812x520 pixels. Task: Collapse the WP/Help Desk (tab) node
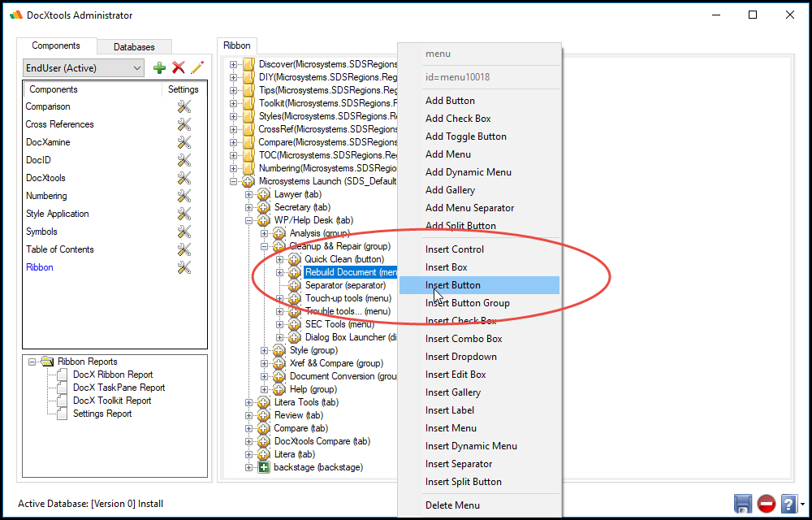point(249,219)
